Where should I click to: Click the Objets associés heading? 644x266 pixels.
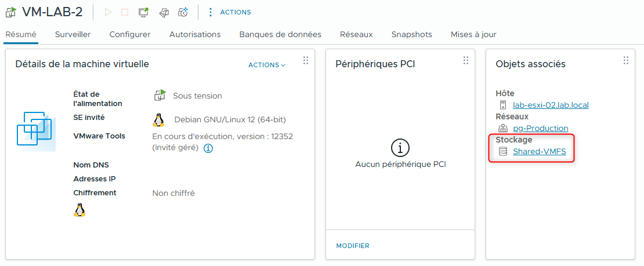[531, 64]
